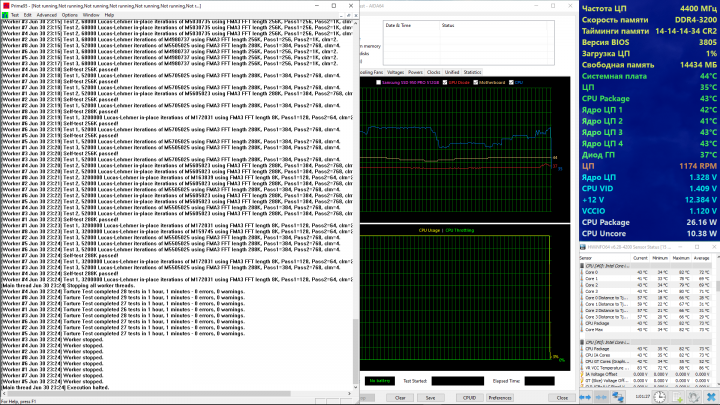Open the Advanced menu in Prime95

(x=47, y=15)
